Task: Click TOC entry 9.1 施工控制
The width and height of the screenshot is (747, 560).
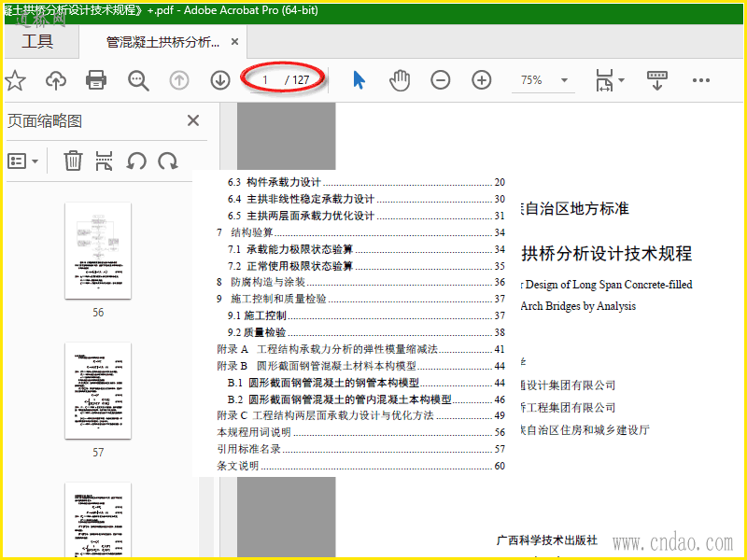Action: pyautogui.click(x=366, y=315)
